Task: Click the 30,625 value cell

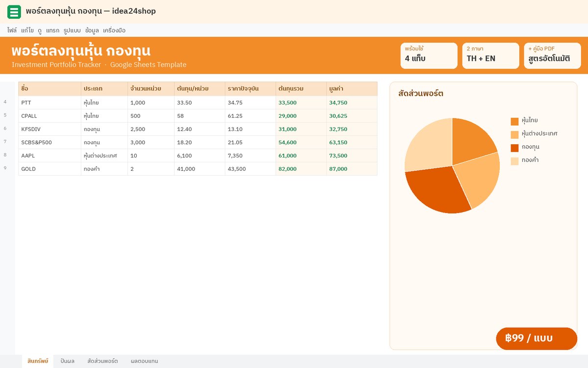Action: 352,116
